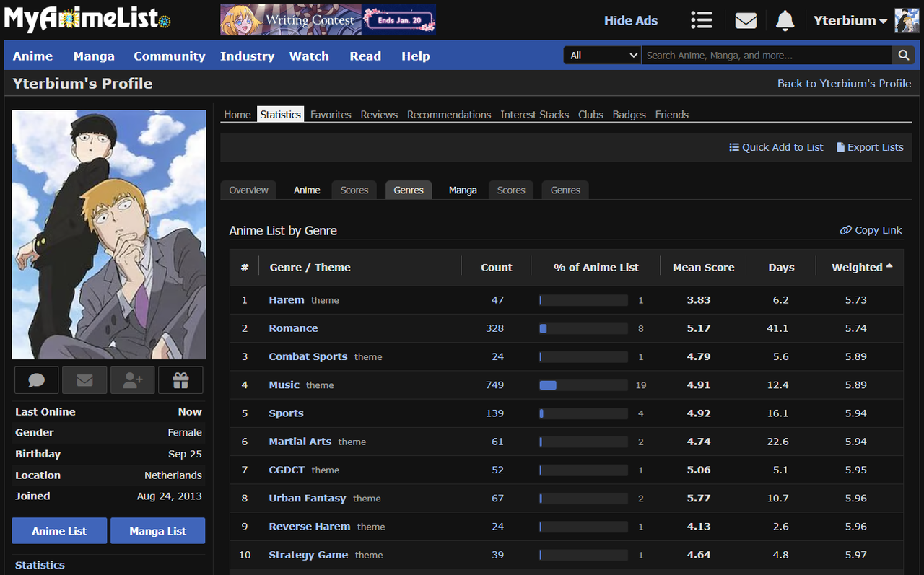Switch to the Badges profile tab

pyautogui.click(x=629, y=114)
